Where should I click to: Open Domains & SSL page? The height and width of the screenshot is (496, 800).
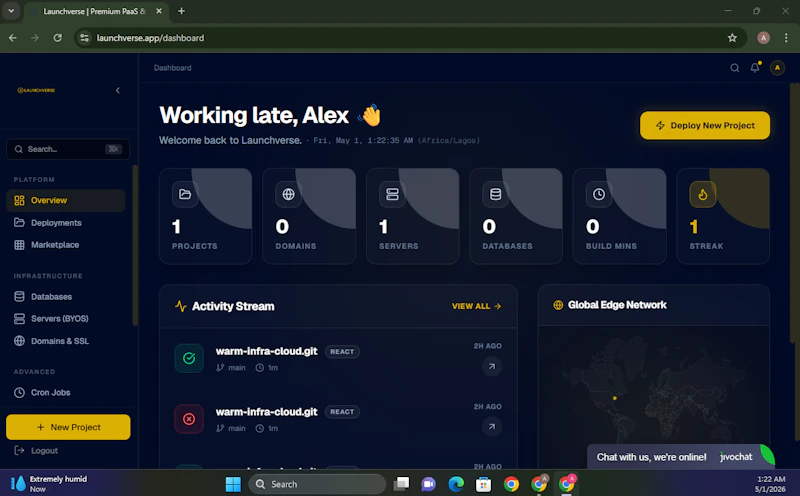tap(66, 341)
